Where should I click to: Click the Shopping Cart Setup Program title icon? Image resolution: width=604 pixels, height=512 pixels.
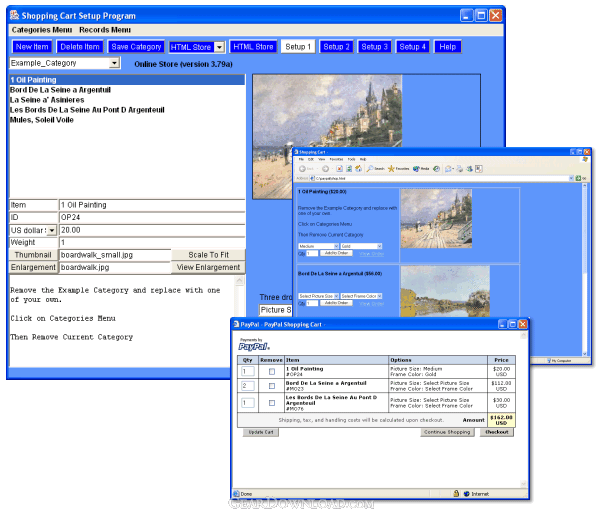click(15, 15)
